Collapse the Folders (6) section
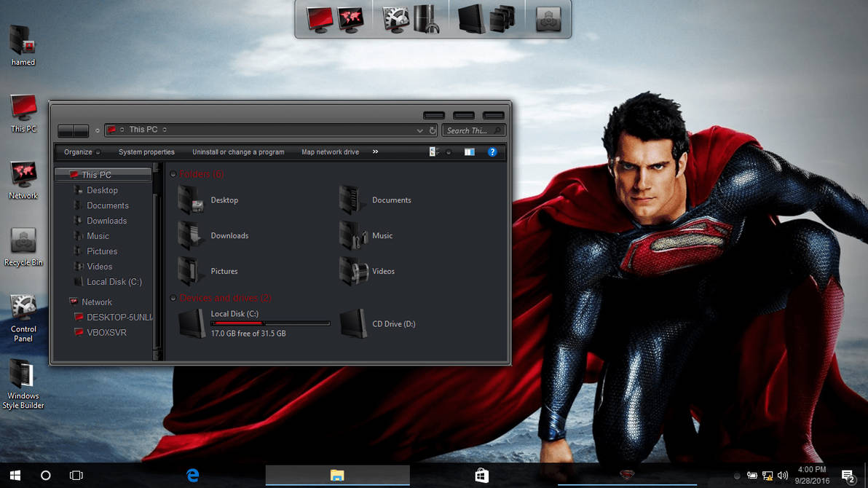 click(173, 174)
